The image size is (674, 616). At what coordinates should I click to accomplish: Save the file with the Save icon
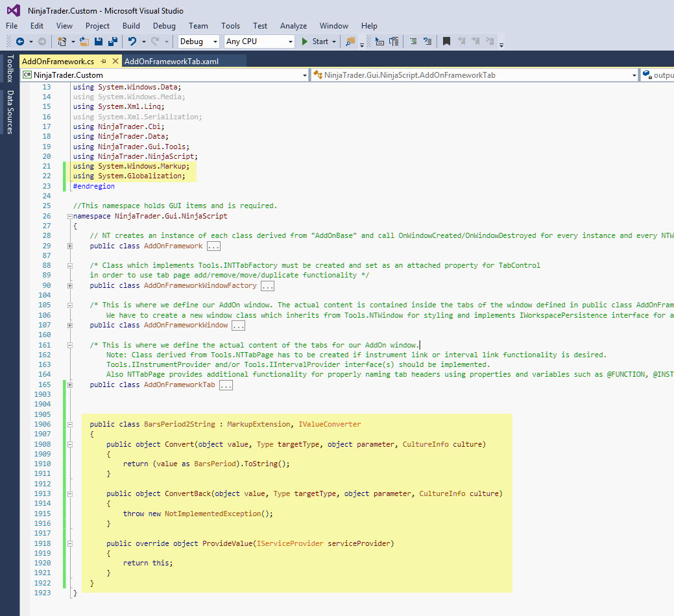click(x=99, y=41)
